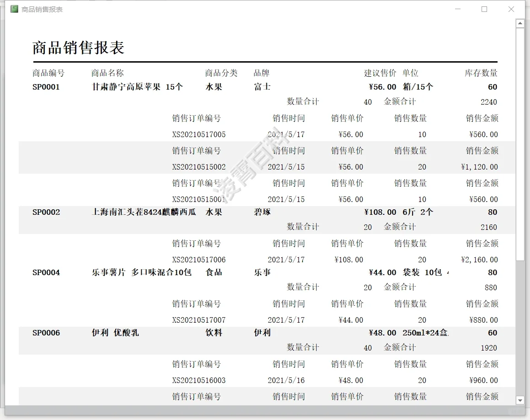Select the product name 甘肃静宁高原苹果

click(123, 87)
